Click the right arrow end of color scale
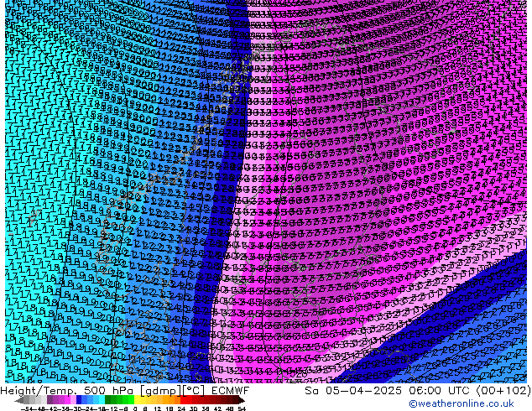This screenshot has height=411, width=532. tap(241, 400)
